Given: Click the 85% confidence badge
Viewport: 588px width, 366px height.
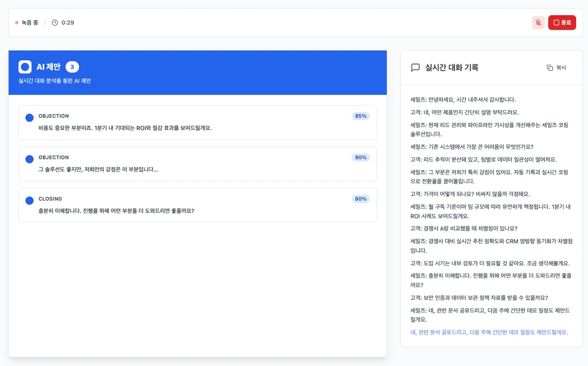Looking at the screenshot, I should click(361, 116).
